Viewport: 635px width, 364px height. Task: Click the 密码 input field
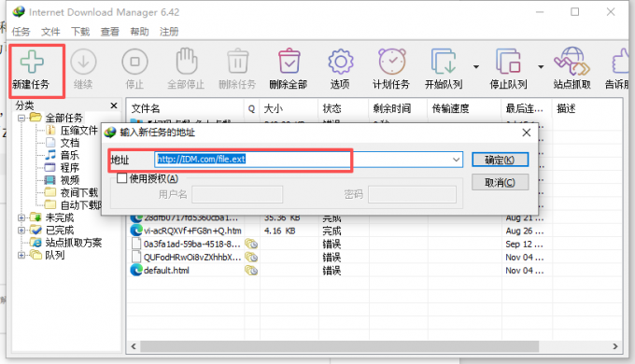412,195
